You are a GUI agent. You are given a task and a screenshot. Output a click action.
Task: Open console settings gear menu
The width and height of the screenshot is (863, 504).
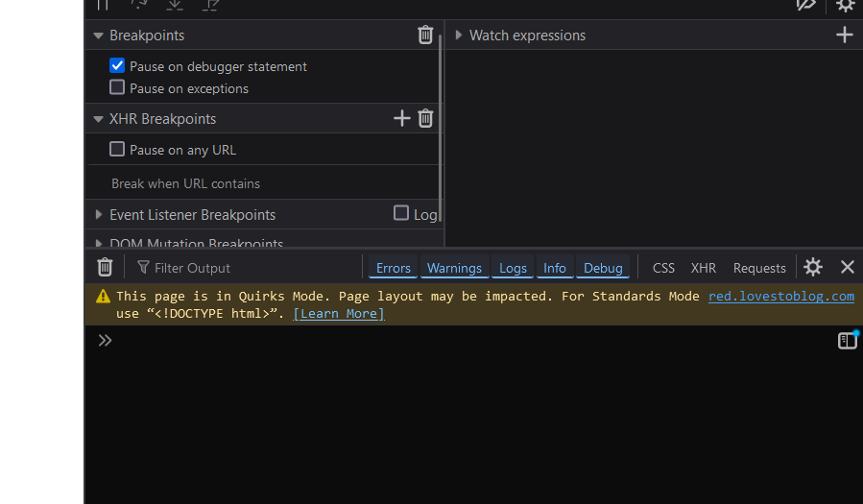coord(813,267)
